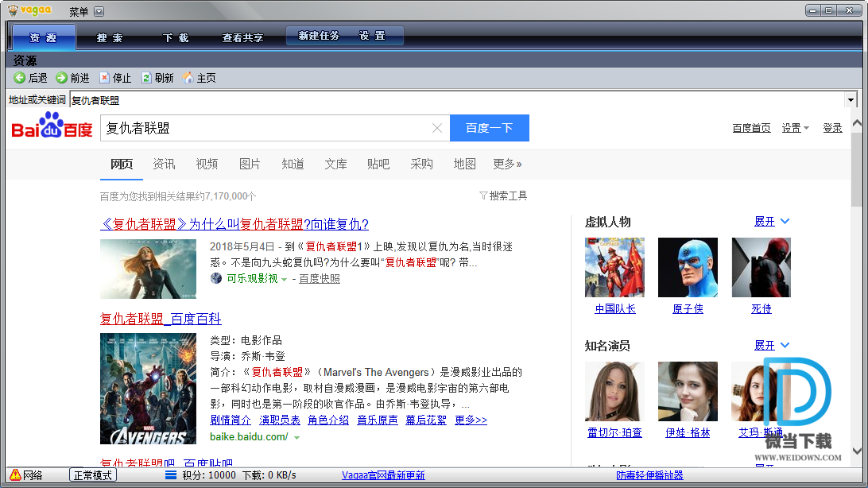Click the Black Widow result thumbnail
Screen dimensions: 868x488
(x=148, y=269)
